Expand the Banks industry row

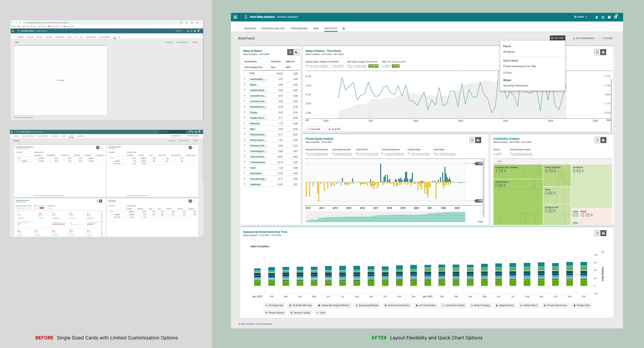[245, 85]
